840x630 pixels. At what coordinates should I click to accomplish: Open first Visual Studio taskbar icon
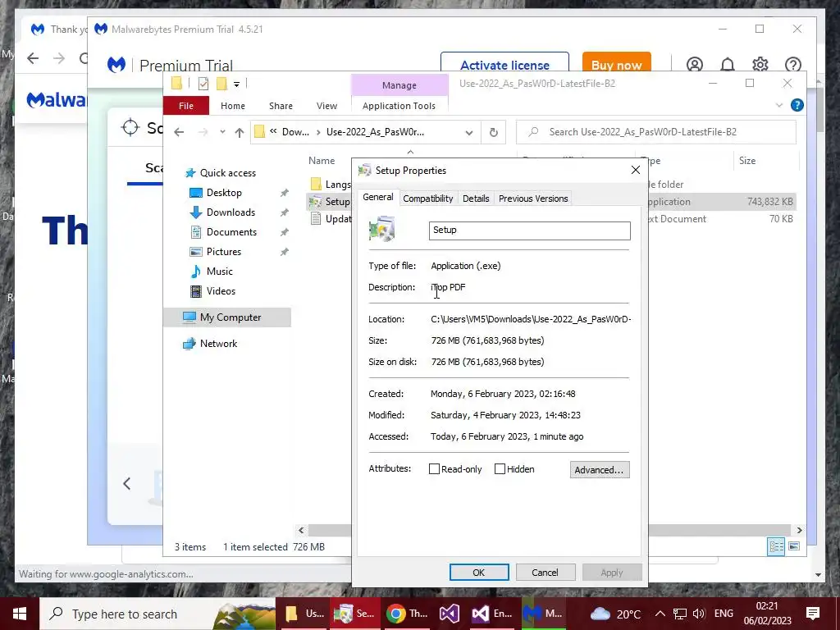coord(449,614)
